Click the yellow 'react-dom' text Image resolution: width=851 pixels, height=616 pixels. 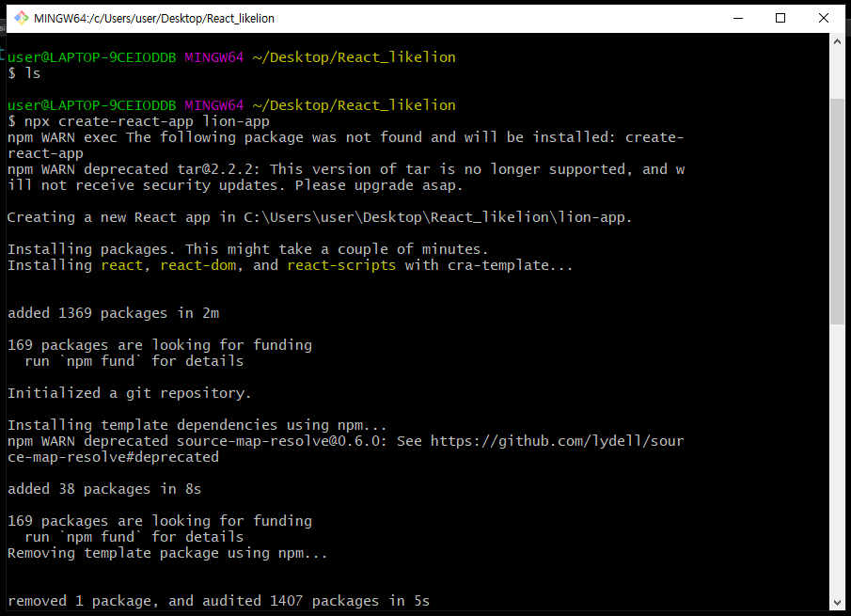point(198,265)
